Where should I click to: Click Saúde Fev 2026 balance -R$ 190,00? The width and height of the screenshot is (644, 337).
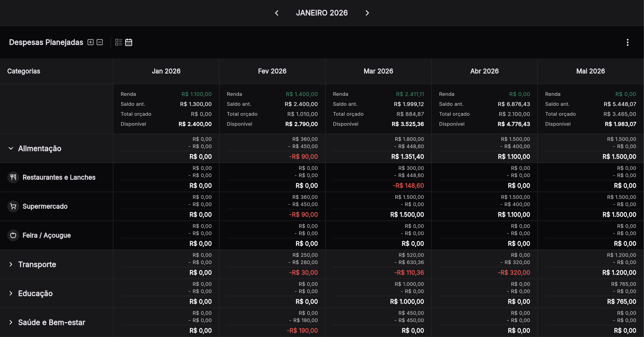coord(302,330)
